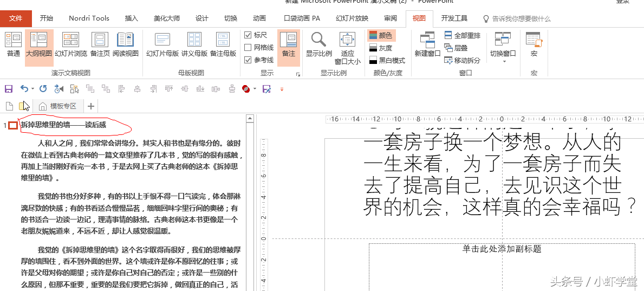Enable Gridlines (网格线) checkbox

(x=259, y=47)
